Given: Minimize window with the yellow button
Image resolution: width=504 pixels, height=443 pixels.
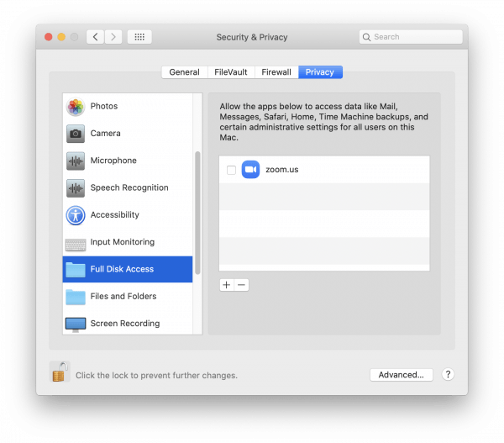Looking at the screenshot, I should [61, 37].
